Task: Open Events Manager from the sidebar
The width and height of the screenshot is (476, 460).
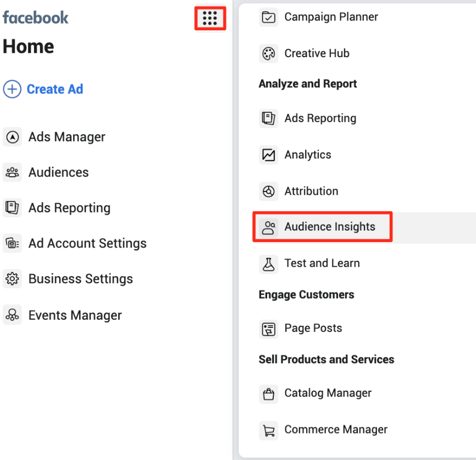Action: pyautogui.click(x=75, y=315)
